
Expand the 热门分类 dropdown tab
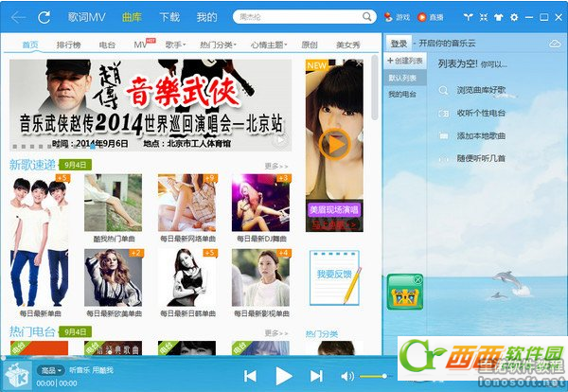point(218,45)
